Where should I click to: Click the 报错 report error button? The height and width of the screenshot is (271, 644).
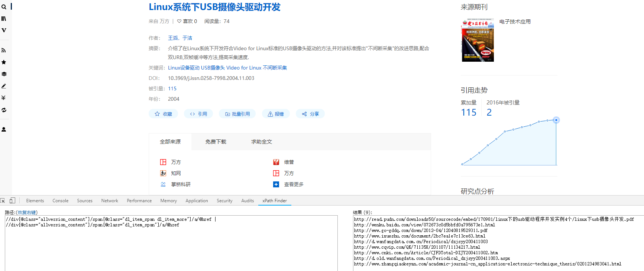(276, 114)
